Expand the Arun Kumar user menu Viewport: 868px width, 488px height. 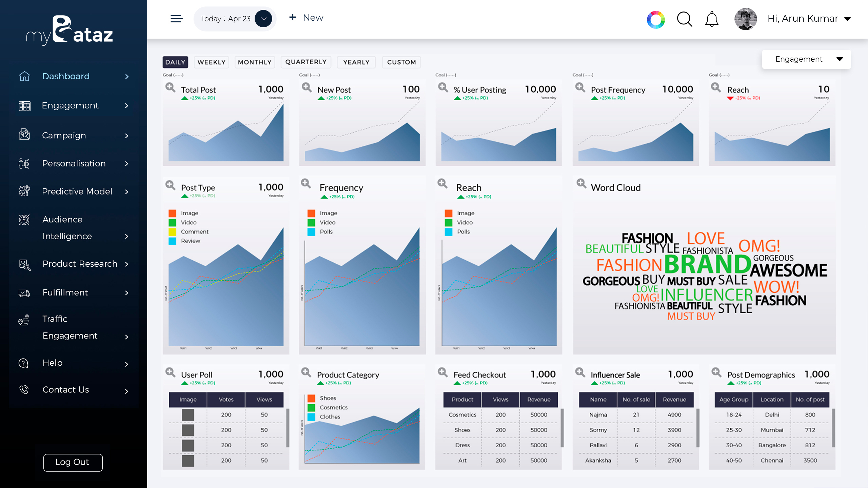(847, 19)
